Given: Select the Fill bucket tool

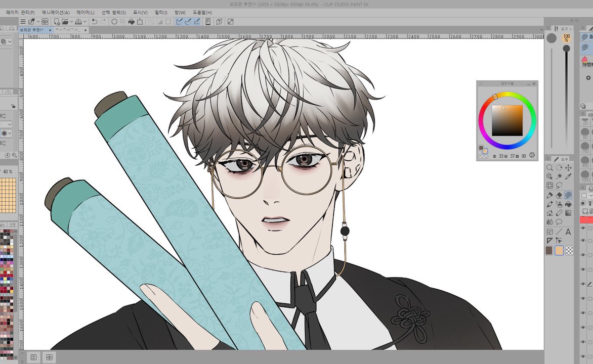Looking at the screenshot, I should (568, 204).
